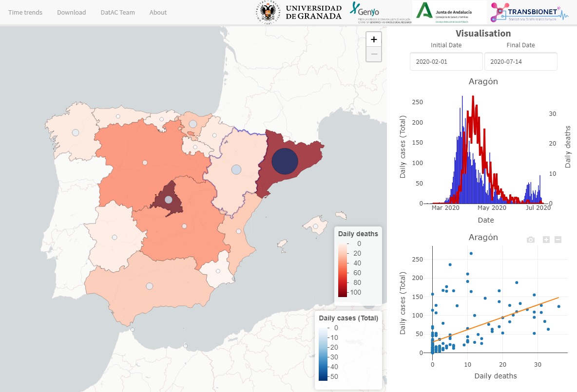
Task: Open the Final Date picker field
Action: pos(520,61)
